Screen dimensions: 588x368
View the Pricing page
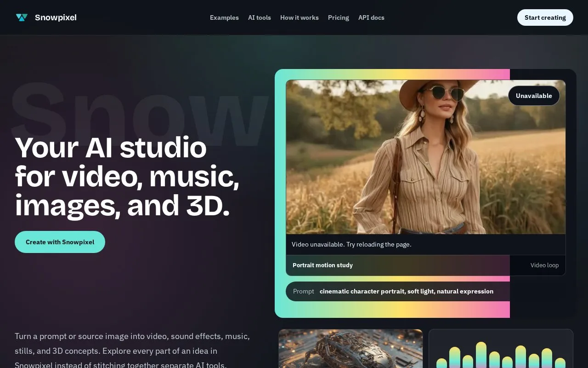339,17
